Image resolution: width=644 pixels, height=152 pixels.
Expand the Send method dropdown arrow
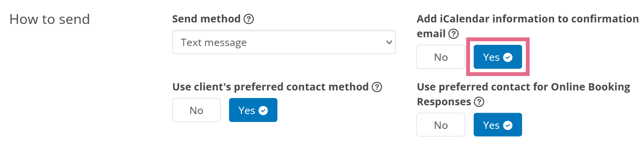point(389,42)
